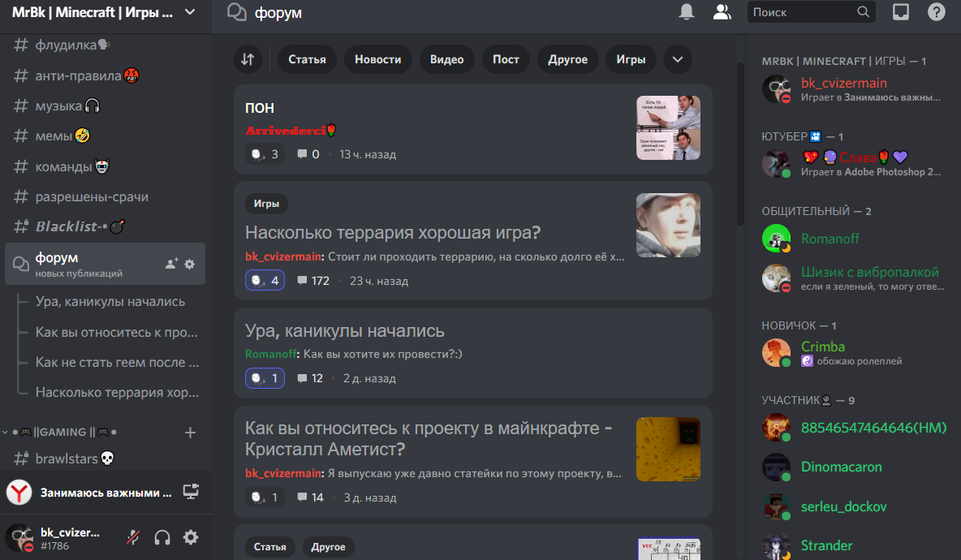Mute your microphone
Screen dimensions: 961x560
pyautogui.click(x=132, y=537)
